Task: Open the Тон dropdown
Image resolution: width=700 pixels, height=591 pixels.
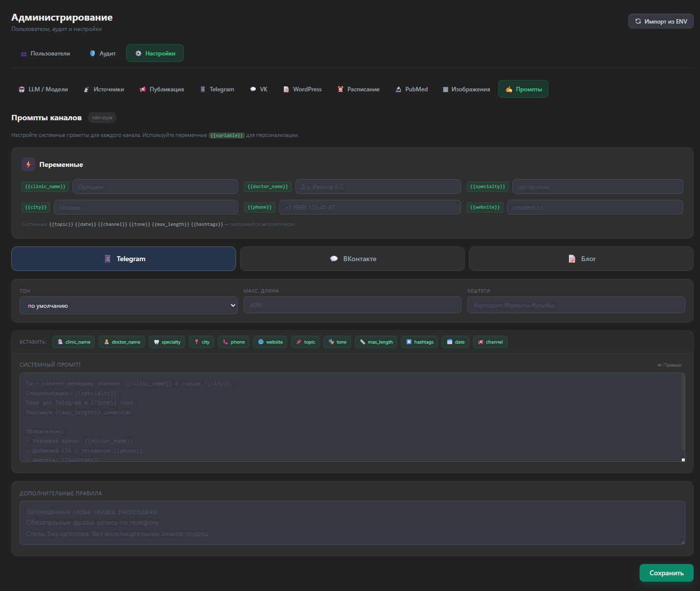Action: coord(128,305)
